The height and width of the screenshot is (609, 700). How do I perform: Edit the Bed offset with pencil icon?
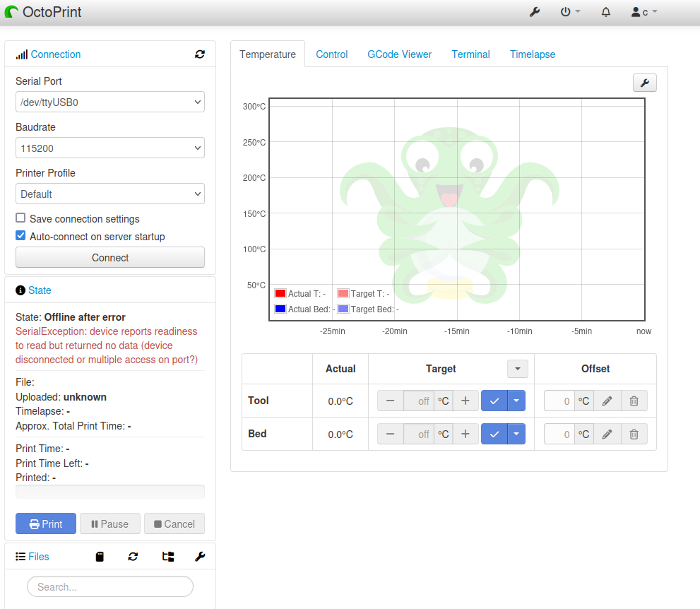point(607,434)
